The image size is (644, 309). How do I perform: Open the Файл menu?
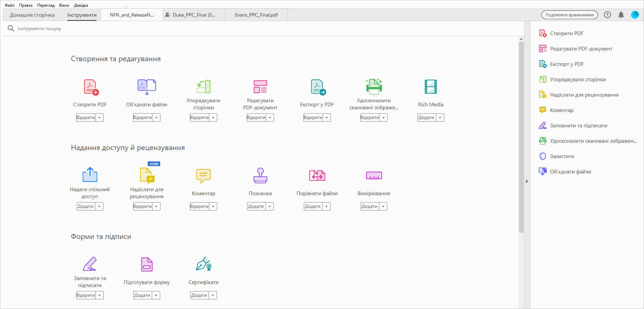click(10, 5)
